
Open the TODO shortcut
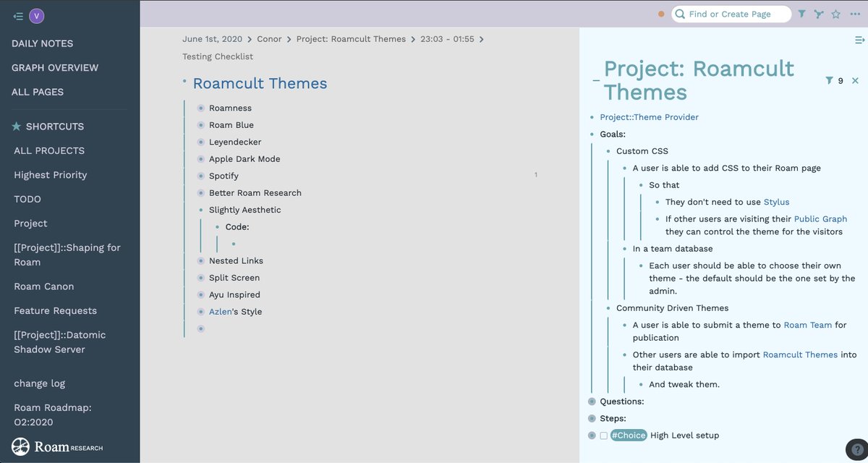point(27,199)
